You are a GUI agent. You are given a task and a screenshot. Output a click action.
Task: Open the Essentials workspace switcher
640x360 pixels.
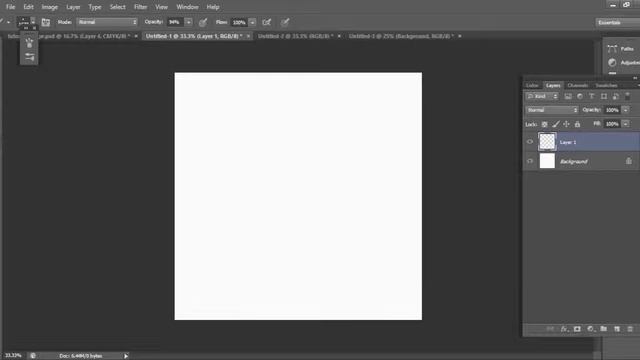618,22
